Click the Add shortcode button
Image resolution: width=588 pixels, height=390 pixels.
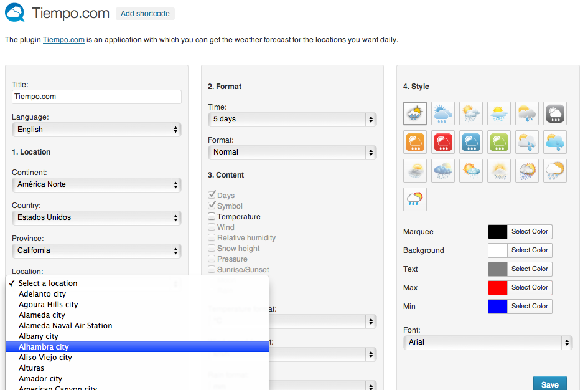(145, 14)
